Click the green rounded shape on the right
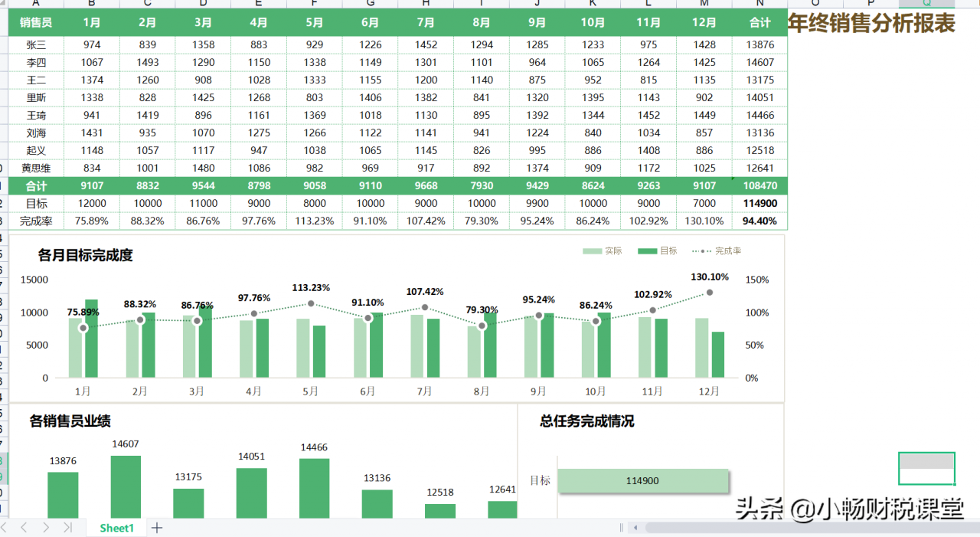The image size is (980, 537). pyautogui.click(x=926, y=468)
